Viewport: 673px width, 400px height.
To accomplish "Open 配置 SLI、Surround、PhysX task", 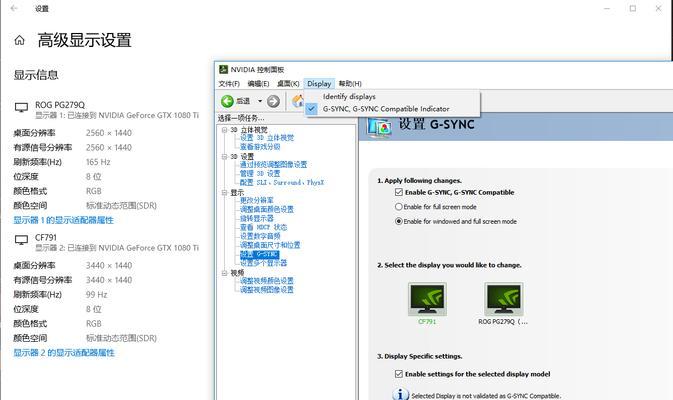I will click(282, 182).
